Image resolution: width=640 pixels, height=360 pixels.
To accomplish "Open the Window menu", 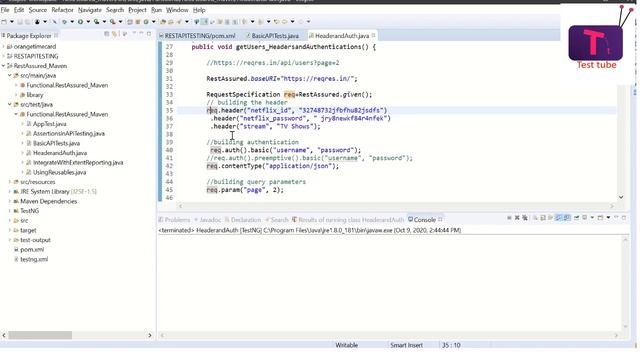I will pos(177,10).
